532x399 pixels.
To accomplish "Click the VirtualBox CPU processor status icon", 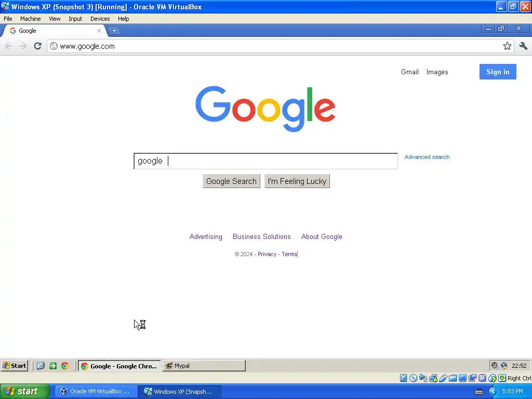I will (x=482, y=378).
